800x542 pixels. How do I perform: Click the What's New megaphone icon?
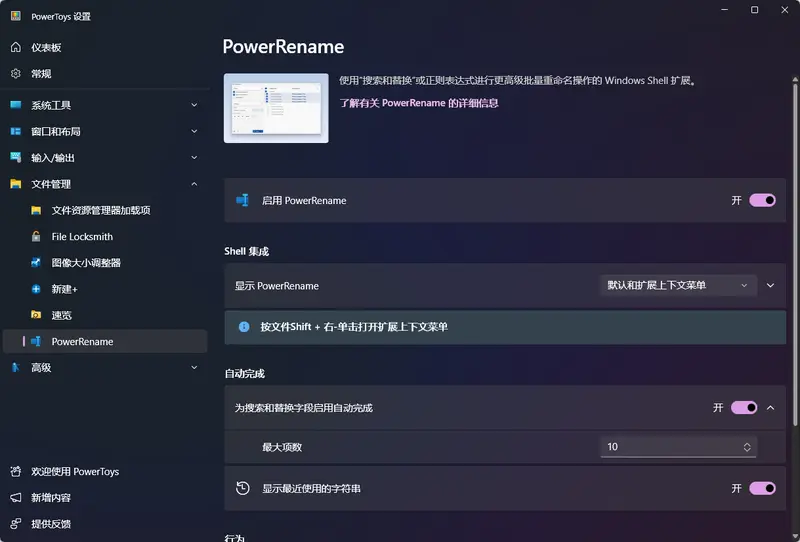[16, 498]
